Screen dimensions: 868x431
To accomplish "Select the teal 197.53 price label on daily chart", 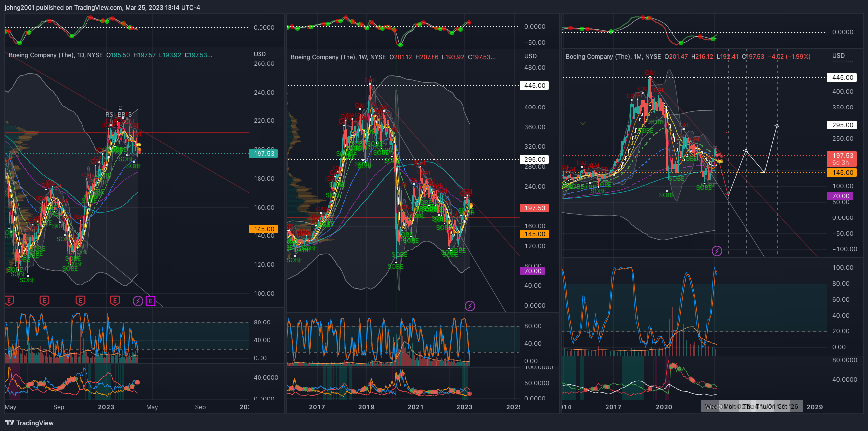I will (263, 153).
